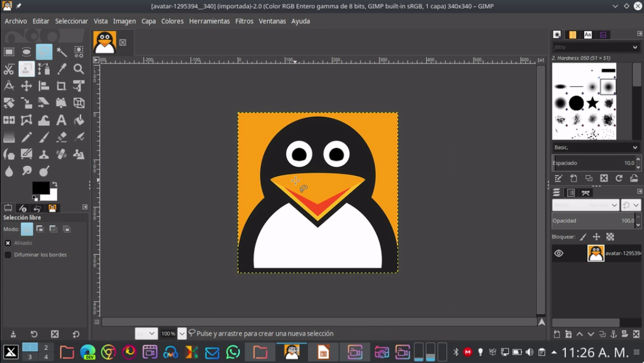Select the Cage Transform tool
Screen dimensions: 644x363
click(26, 120)
